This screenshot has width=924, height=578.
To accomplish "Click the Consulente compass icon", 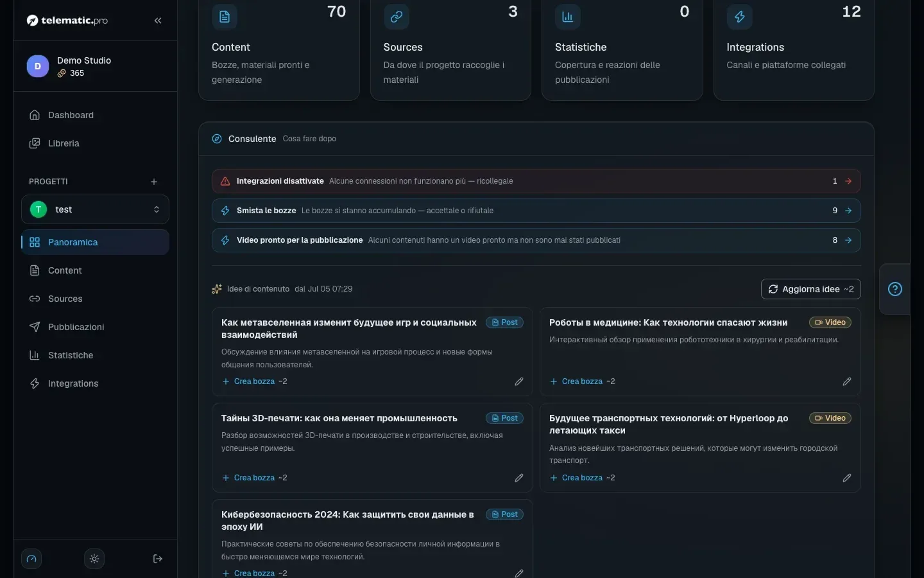I will pyautogui.click(x=217, y=139).
